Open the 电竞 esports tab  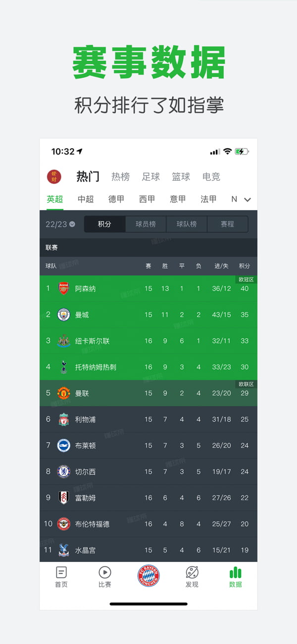[x=211, y=176]
